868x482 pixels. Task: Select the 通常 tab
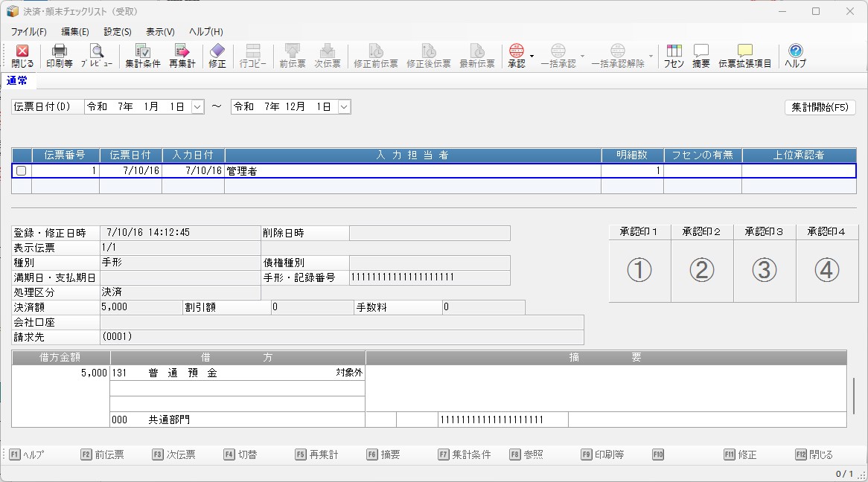17,80
